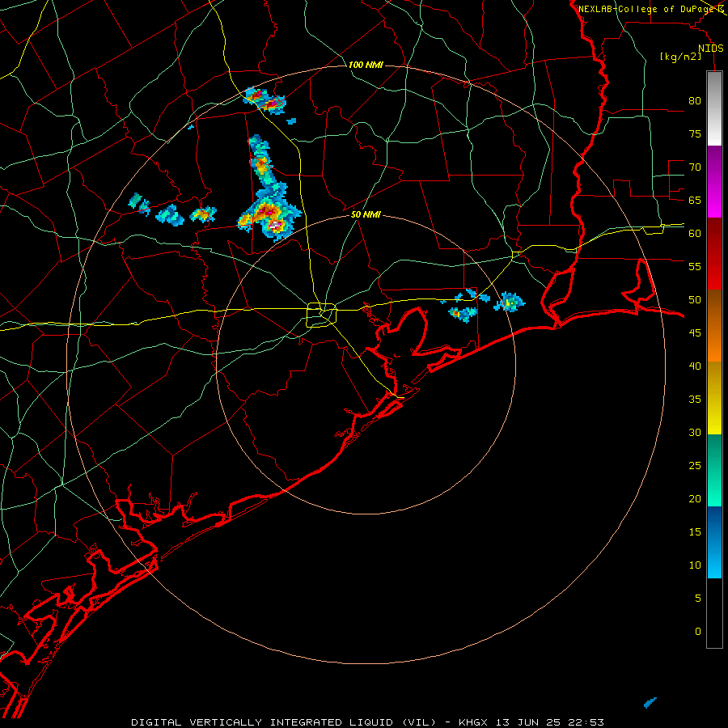The height and width of the screenshot is (728, 728).
Task: Click the 0 value on color scale
Action: click(698, 632)
